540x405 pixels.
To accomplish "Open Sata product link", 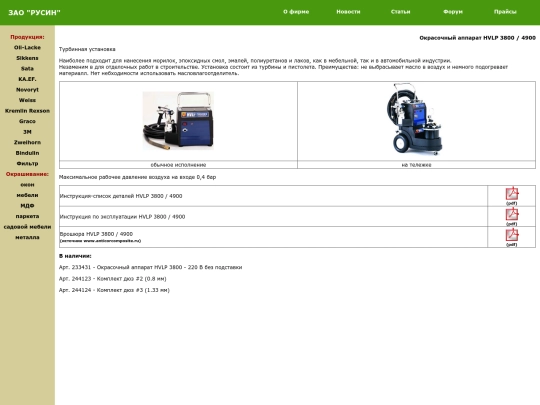I will click(x=27, y=69).
